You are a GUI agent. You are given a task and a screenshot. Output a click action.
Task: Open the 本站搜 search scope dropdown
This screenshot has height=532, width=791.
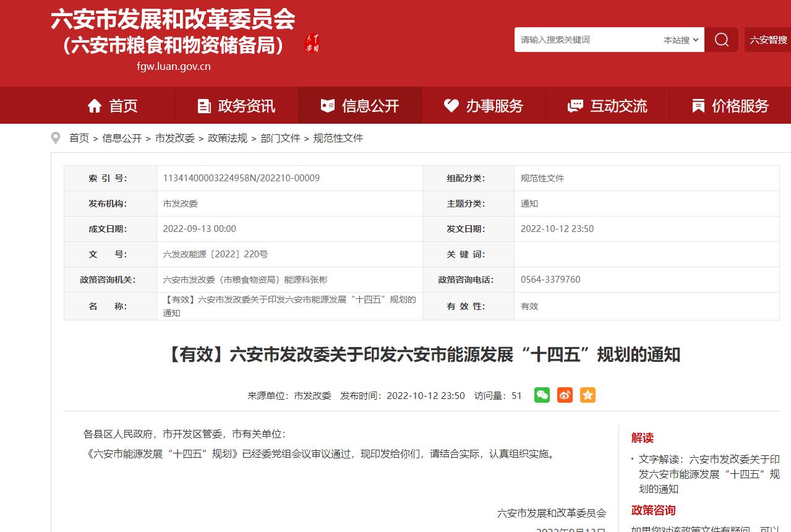click(x=680, y=39)
